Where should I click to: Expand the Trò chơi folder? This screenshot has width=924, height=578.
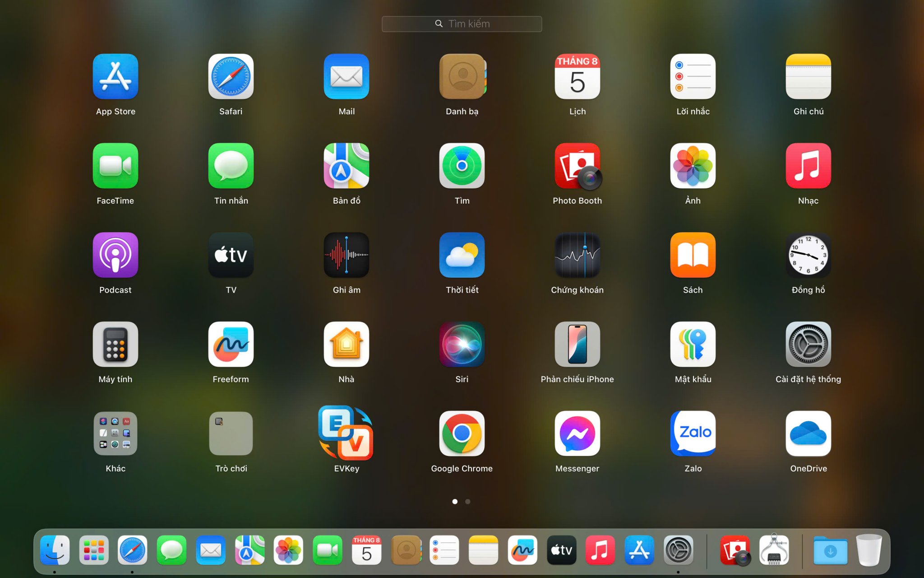pyautogui.click(x=231, y=433)
